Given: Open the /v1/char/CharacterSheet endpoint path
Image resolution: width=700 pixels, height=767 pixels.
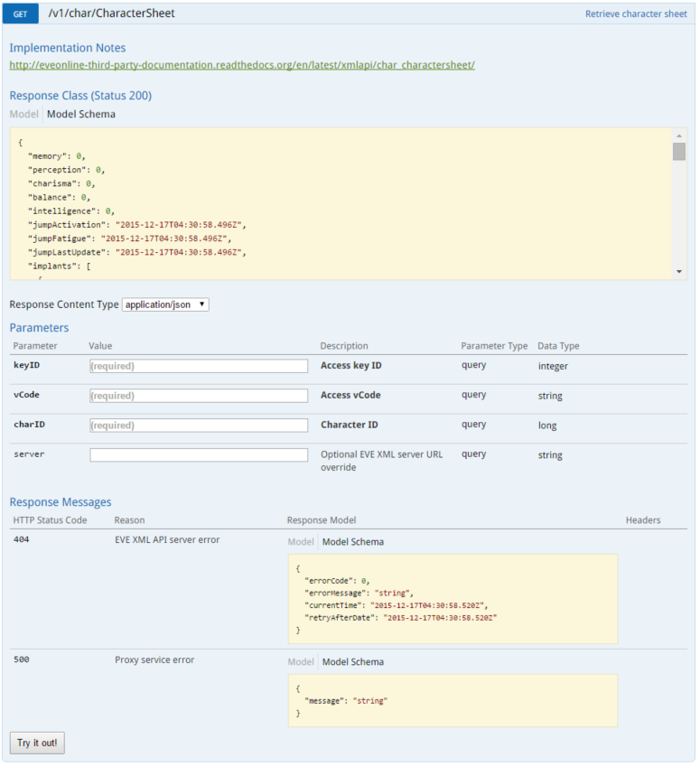Looking at the screenshot, I should pos(111,14).
